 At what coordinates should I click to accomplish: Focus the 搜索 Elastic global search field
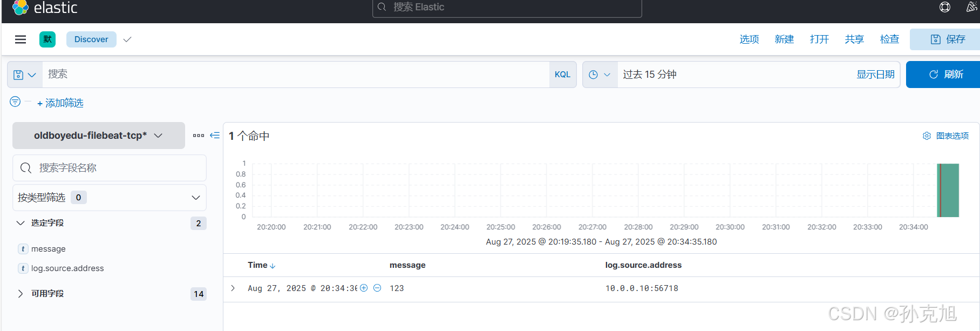point(507,8)
